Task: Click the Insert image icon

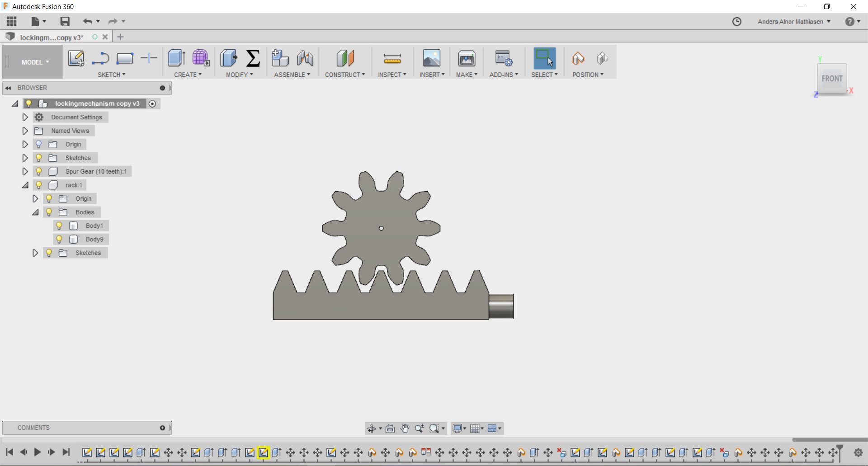Action: tap(432, 58)
